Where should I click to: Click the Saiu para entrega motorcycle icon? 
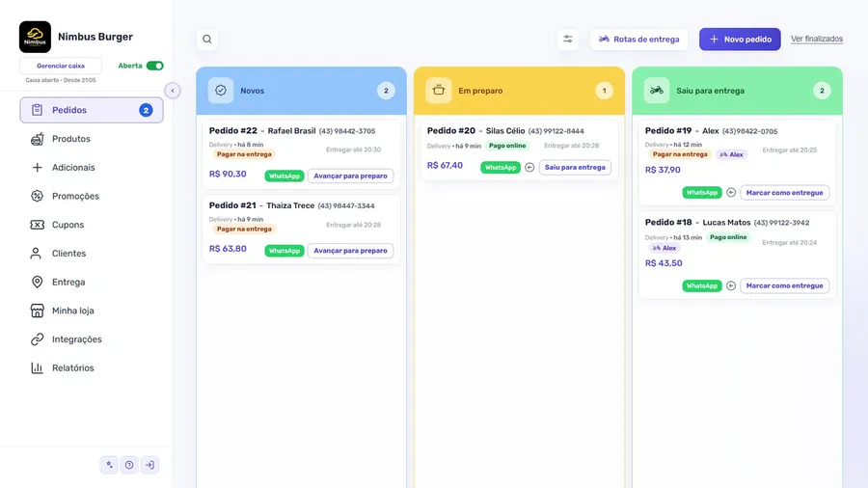[657, 91]
